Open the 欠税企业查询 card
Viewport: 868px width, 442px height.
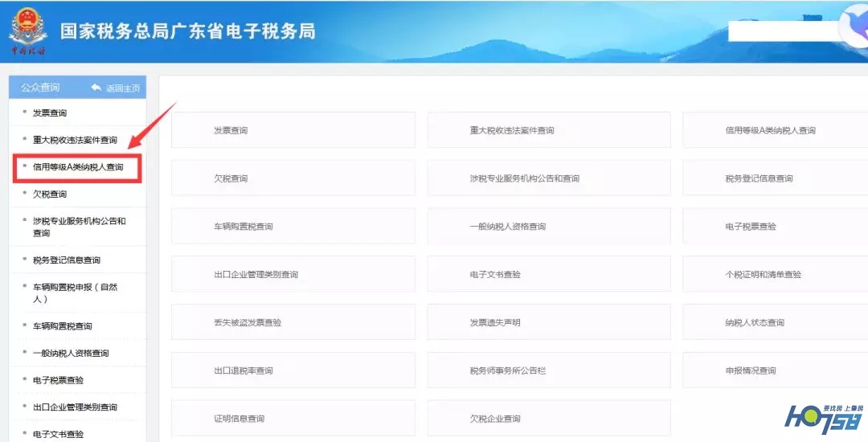(x=549, y=418)
